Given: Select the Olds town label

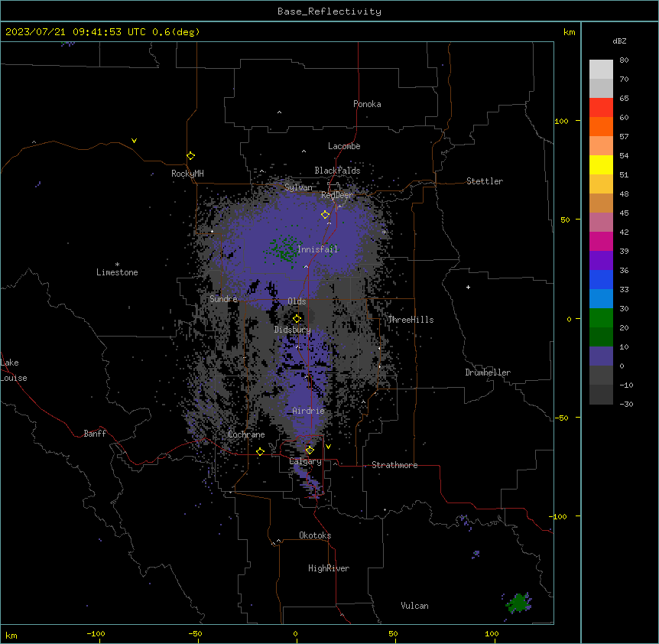Looking at the screenshot, I should click(297, 301).
